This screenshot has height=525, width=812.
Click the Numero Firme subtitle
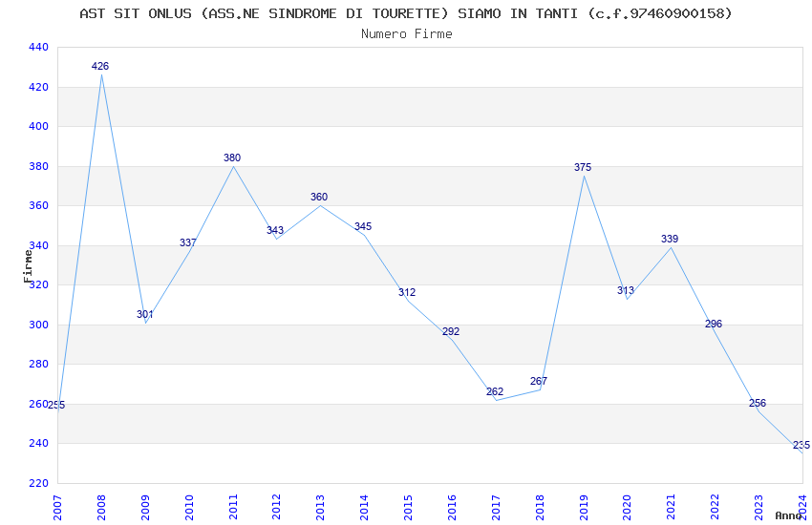[x=407, y=34]
